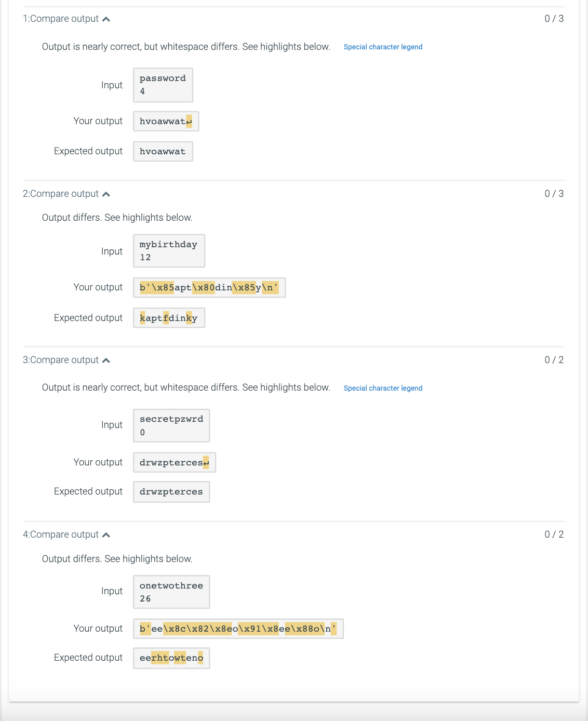Click expected output 'eerhtowteno' in test 4
Image resolution: width=588 pixels, height=721 pixels.
pyautogui.click(x=171, y=658)
